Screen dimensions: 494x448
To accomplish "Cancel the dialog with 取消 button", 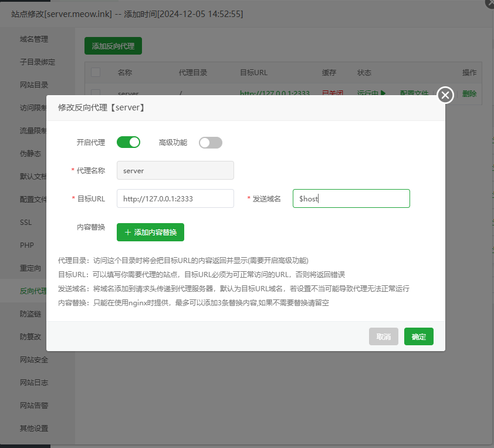I will click(383, 336).
